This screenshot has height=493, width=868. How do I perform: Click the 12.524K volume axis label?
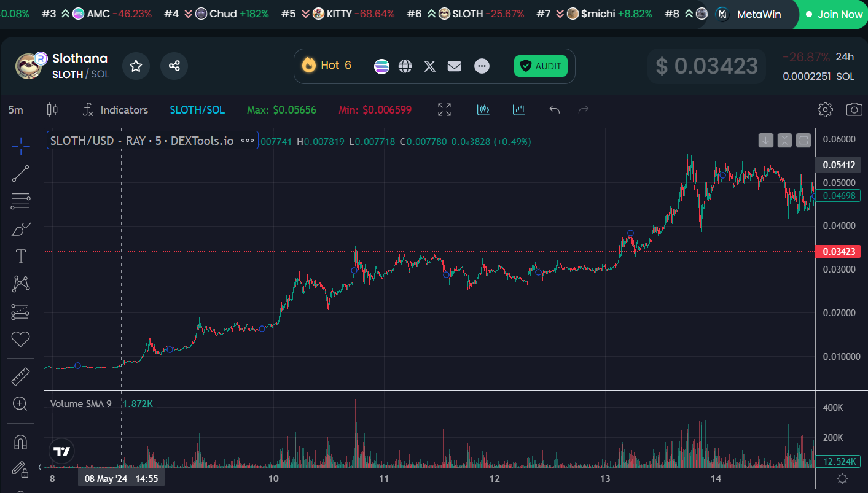839,461
